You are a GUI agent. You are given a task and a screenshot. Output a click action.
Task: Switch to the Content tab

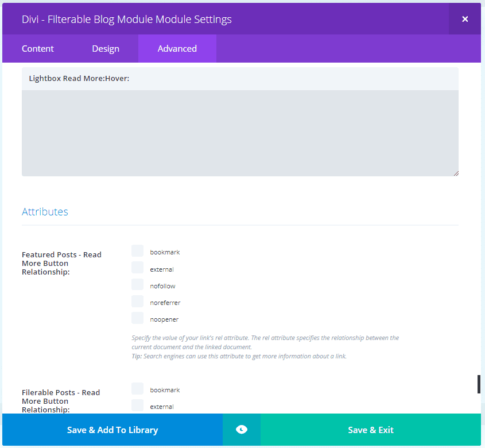(38, 49)
